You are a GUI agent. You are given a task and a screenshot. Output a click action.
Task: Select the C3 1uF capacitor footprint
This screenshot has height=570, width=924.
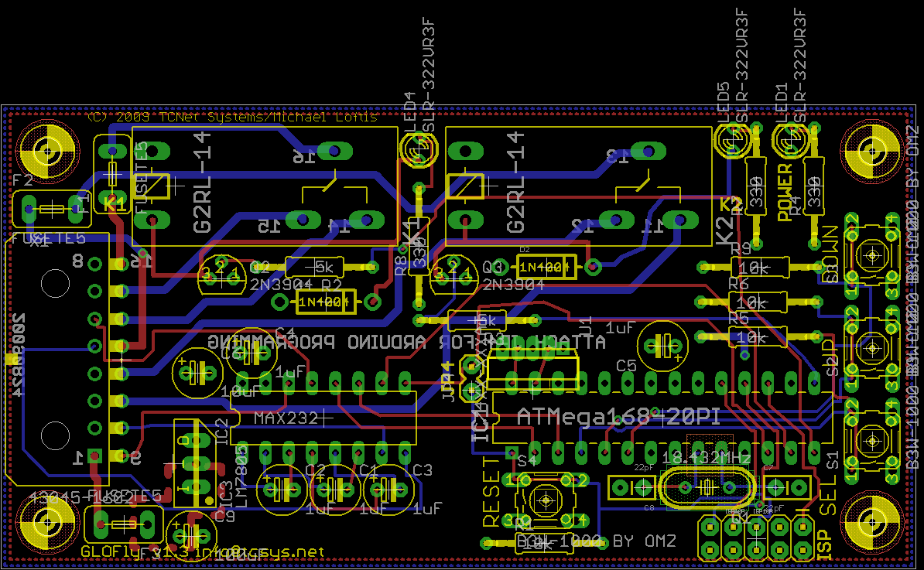pos(388,490)
